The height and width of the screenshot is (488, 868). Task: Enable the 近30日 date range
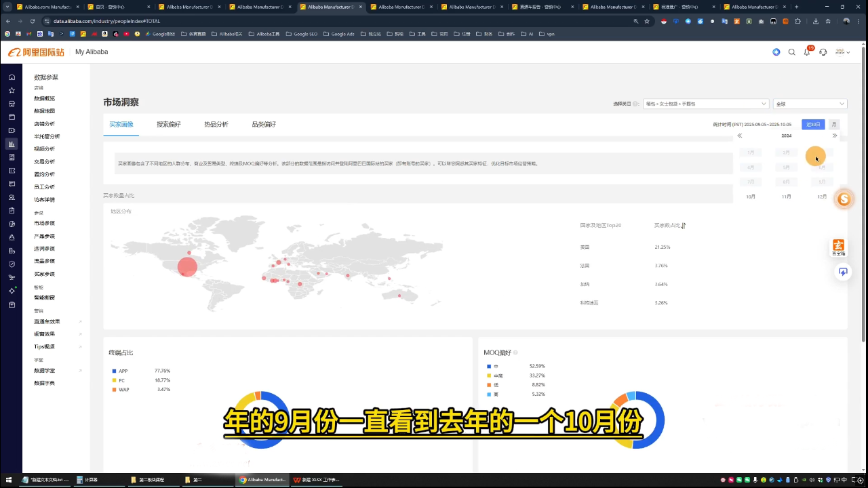[x=813, y=124]
